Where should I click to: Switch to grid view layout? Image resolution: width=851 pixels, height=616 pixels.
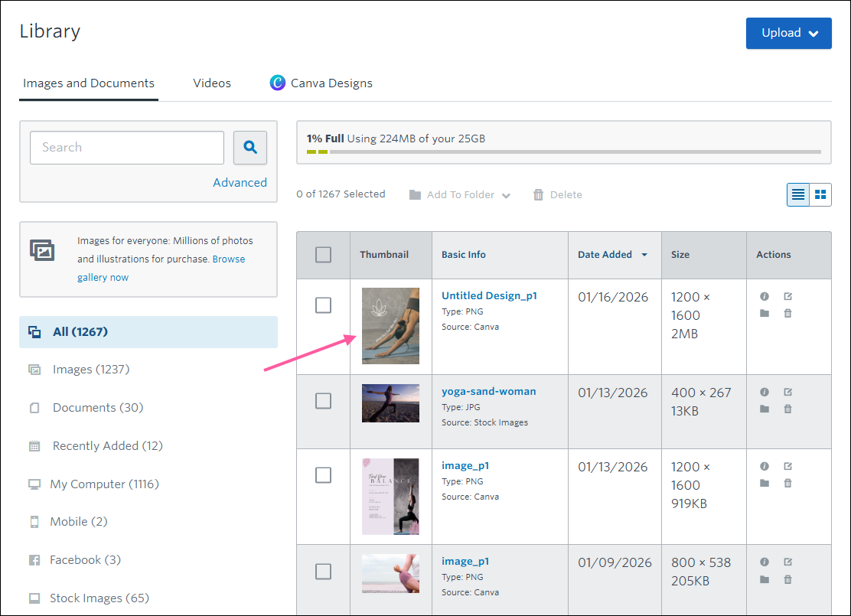pos(820,194)
